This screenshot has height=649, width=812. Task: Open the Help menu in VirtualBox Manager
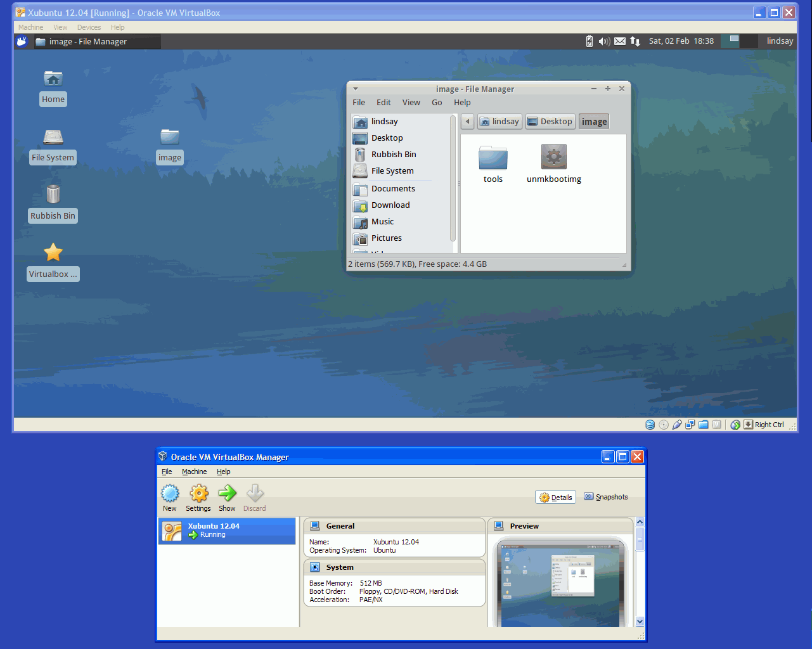point(223,472)
